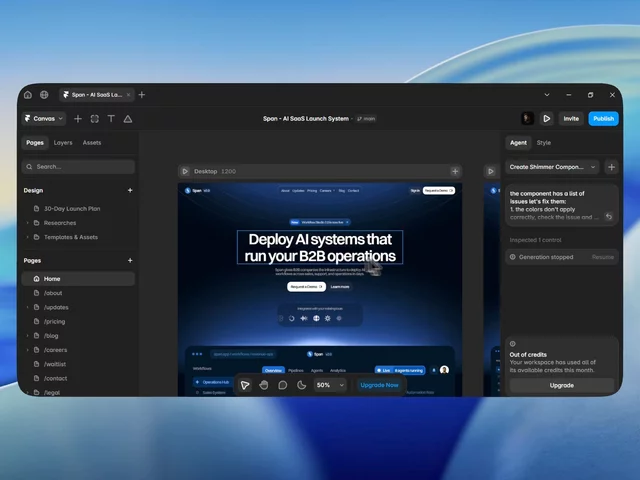The height and width of the screenshot is (480, 640).
Task: Click the Learn more link on the canvas
Action: (340, 287)
